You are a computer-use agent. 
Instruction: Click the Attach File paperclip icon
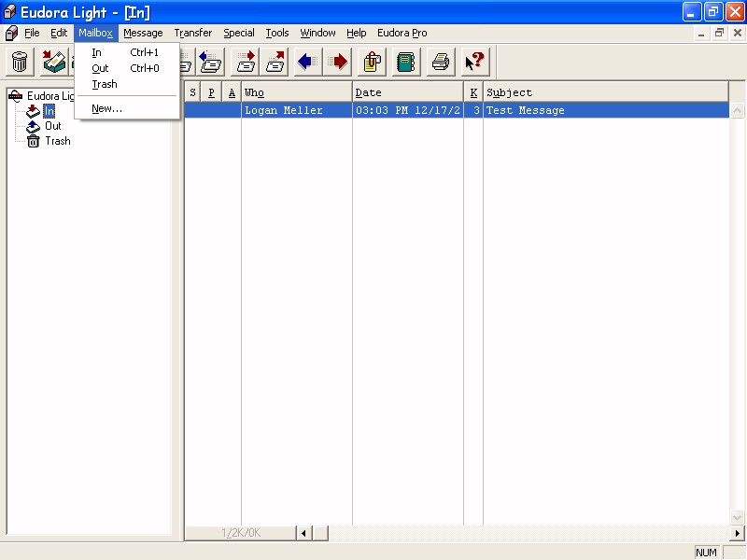coord(372,62)
